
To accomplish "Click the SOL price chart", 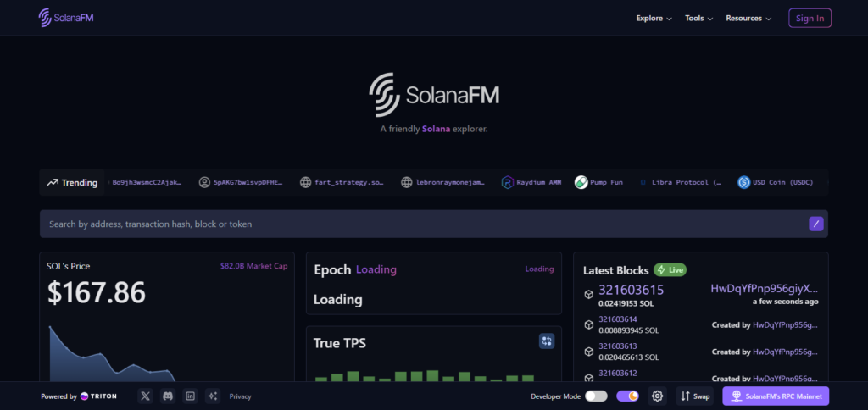I will coord(114,354).
